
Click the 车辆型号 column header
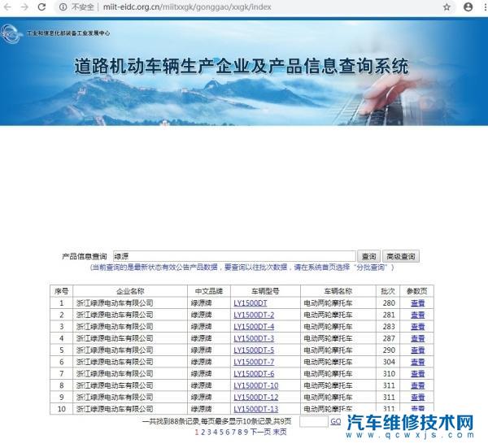tap(265, 291)
